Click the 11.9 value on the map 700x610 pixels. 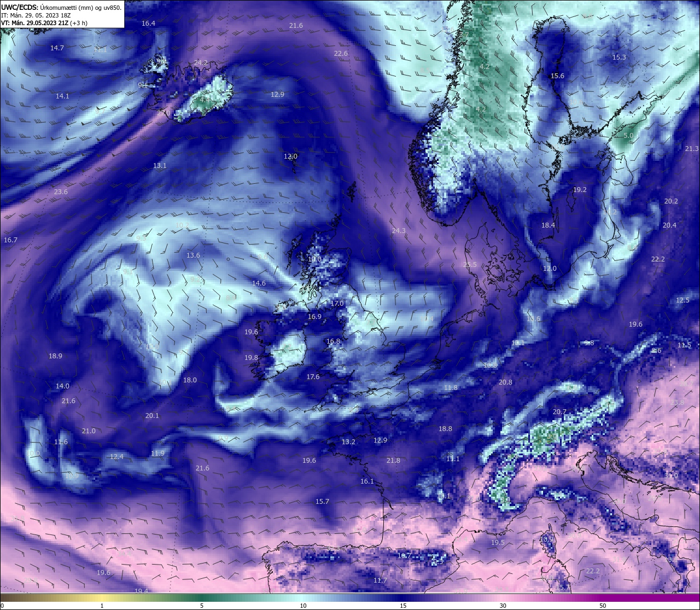tap(157, 454)
